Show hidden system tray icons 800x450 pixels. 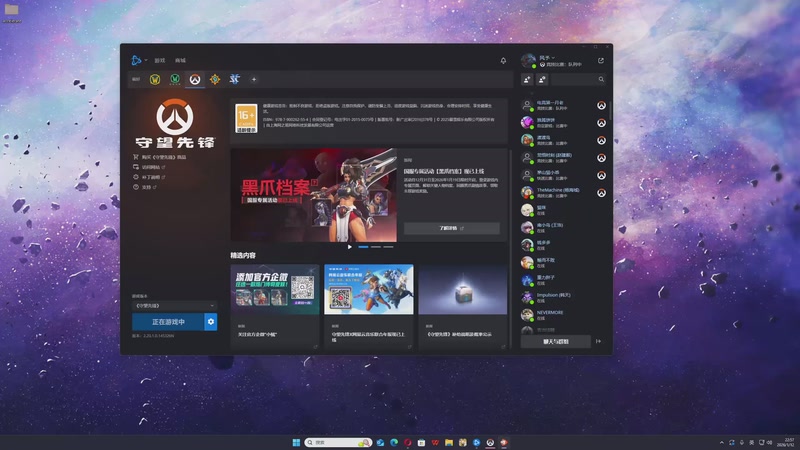(721, 442)
